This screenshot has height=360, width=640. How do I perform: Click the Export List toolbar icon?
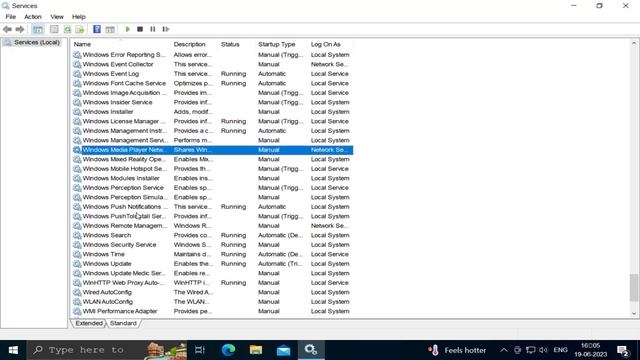pyautogui.click(x=80, y=29)
